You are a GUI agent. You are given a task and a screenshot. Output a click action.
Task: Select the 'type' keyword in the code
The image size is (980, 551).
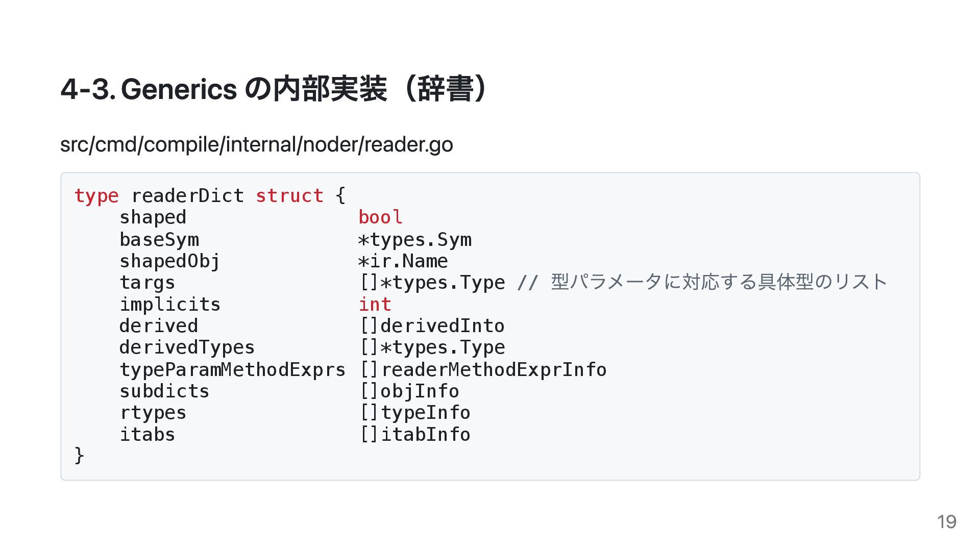96,196
